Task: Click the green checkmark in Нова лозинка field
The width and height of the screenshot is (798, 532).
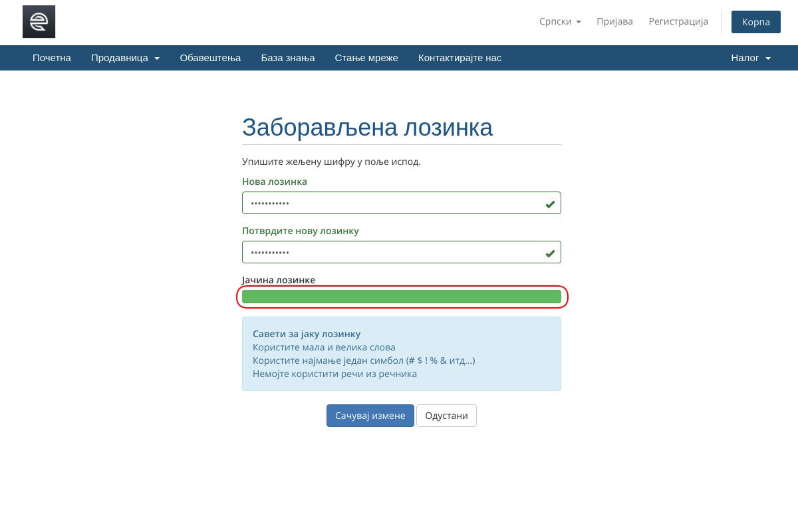Action: (550, 204)
